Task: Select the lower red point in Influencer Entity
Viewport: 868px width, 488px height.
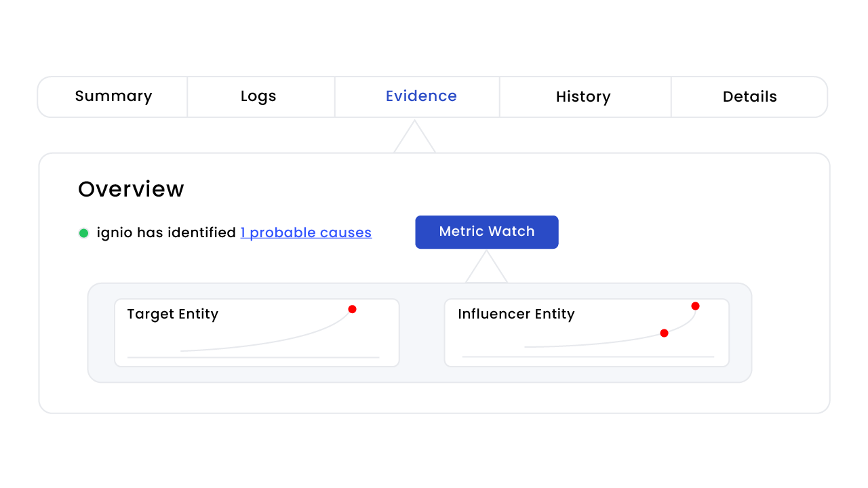Action: (x=664, y=333)
